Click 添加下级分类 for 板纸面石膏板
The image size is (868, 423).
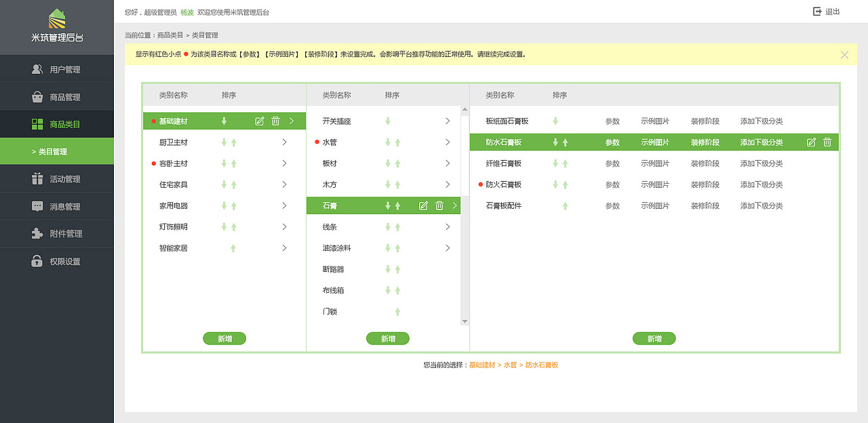[762, 121]
